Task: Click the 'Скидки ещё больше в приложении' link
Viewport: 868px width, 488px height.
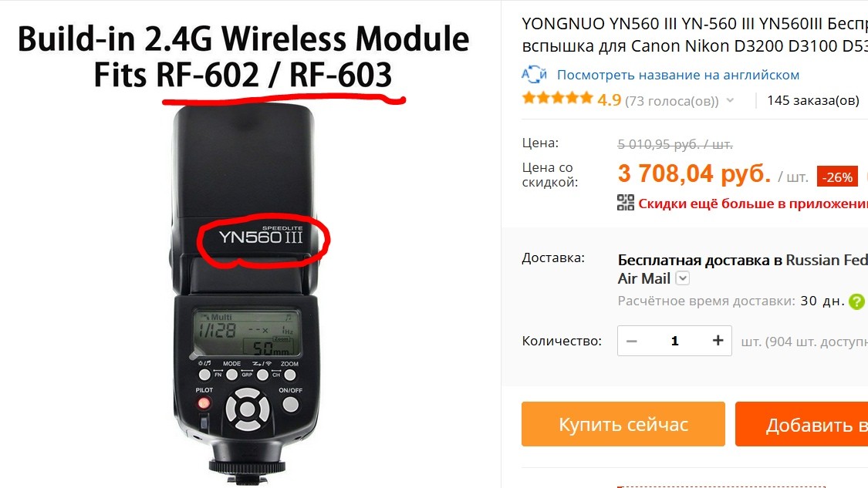Action: coord(753,204)
